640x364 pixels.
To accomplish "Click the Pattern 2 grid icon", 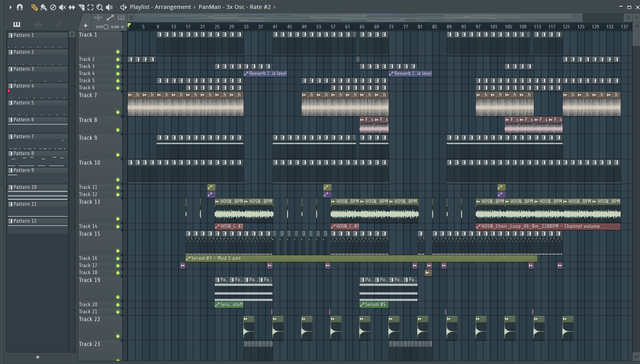I will coord(10,52).
